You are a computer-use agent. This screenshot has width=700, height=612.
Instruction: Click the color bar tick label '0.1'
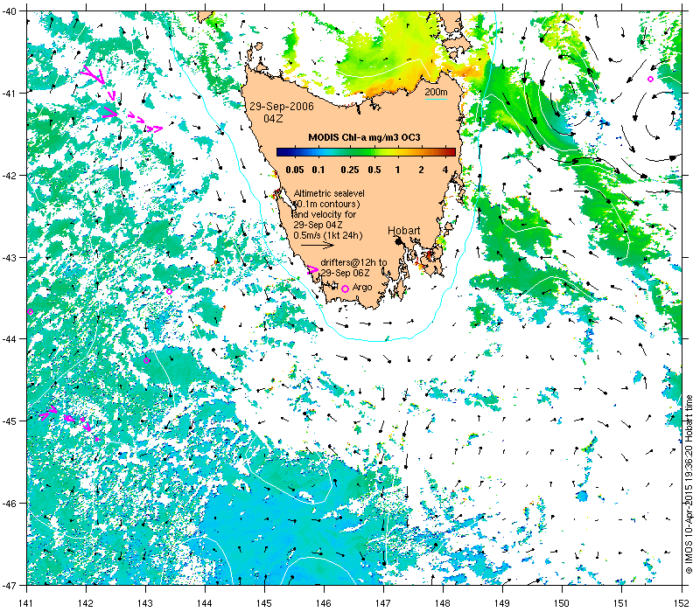(318, 170)
